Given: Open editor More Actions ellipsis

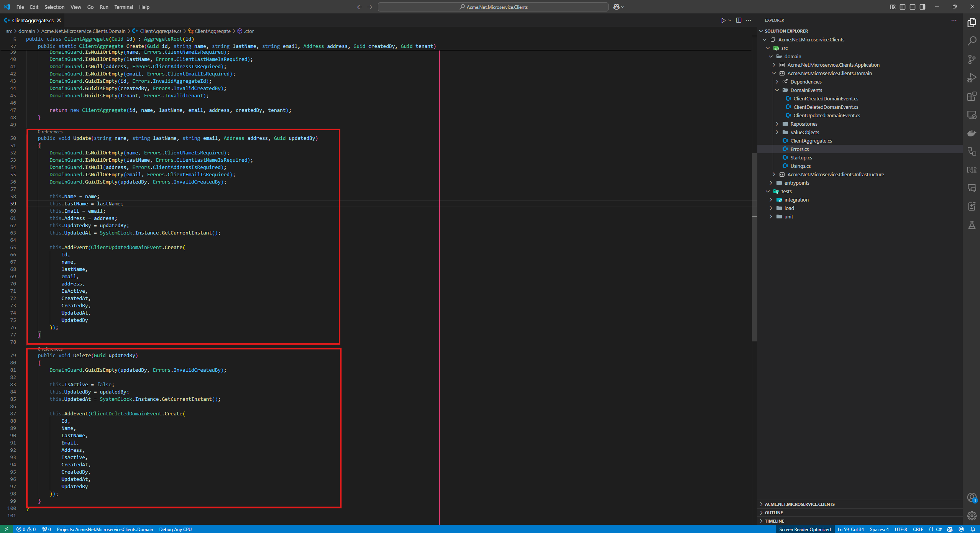Looking at the screenshot, I should pyautogui.click(x=749, y=20).
